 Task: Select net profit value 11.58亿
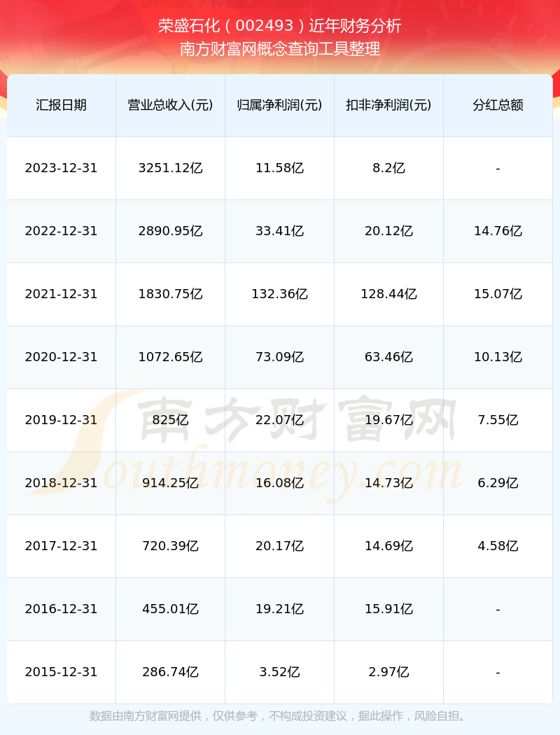[x=280, y=168]
